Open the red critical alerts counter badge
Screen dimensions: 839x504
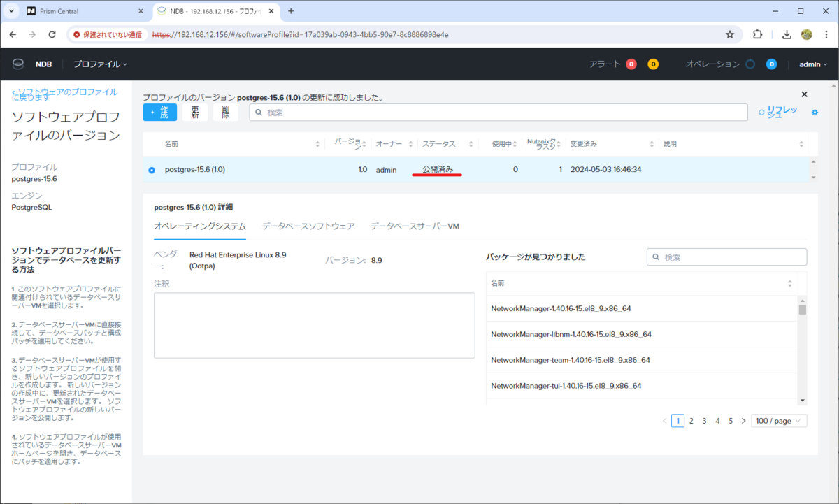click(631, 63)
